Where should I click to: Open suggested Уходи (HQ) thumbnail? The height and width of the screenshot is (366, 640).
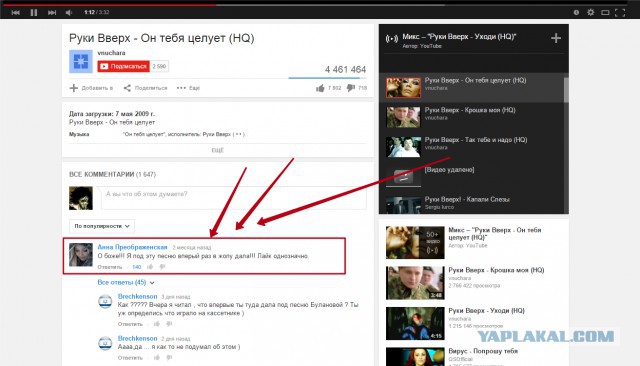point(415,324)
